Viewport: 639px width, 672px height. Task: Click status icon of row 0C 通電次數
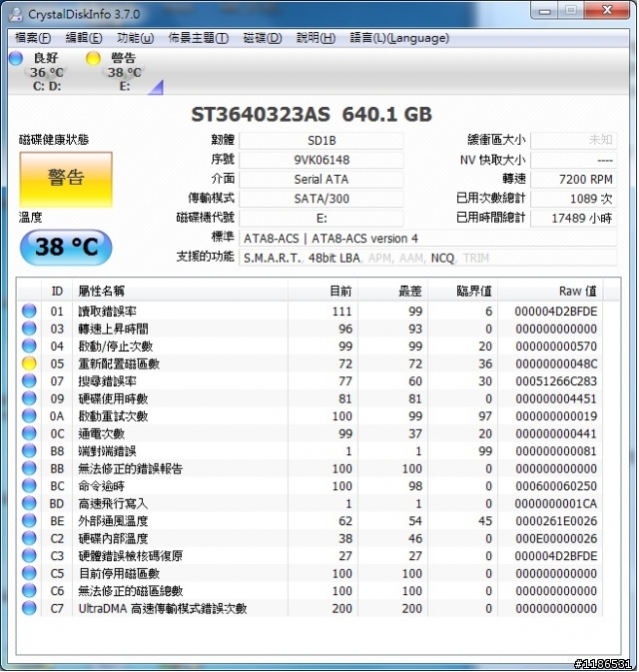(x=29, y=433)
